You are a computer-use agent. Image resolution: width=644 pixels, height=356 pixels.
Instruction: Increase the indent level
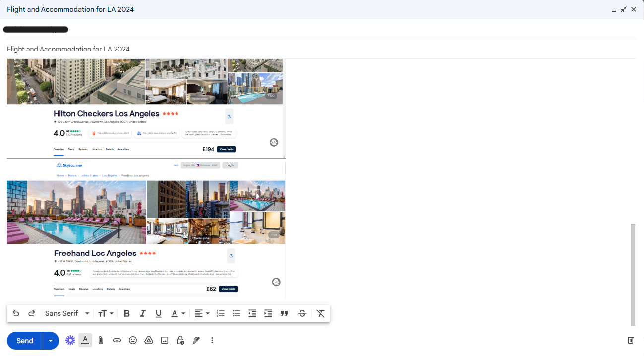coord(268,313)
